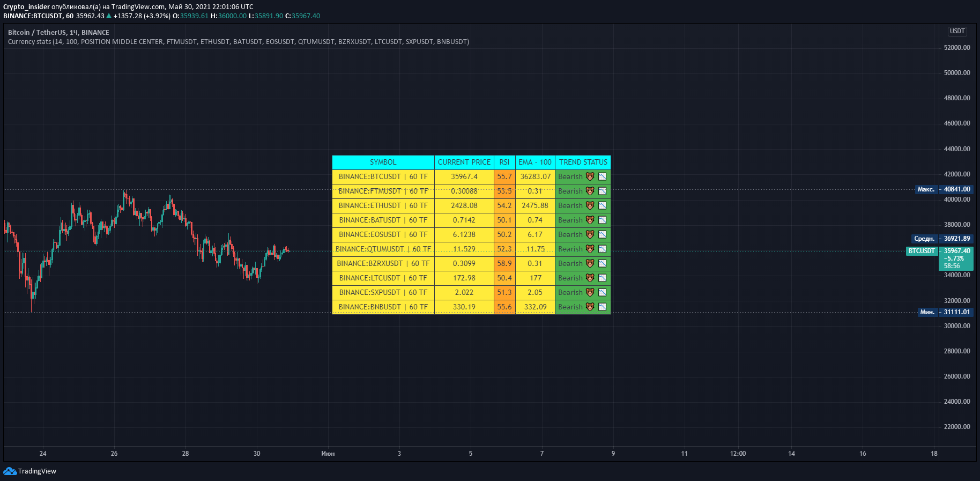Click the downtrend chart icon in BNBUSDT row

603,307
